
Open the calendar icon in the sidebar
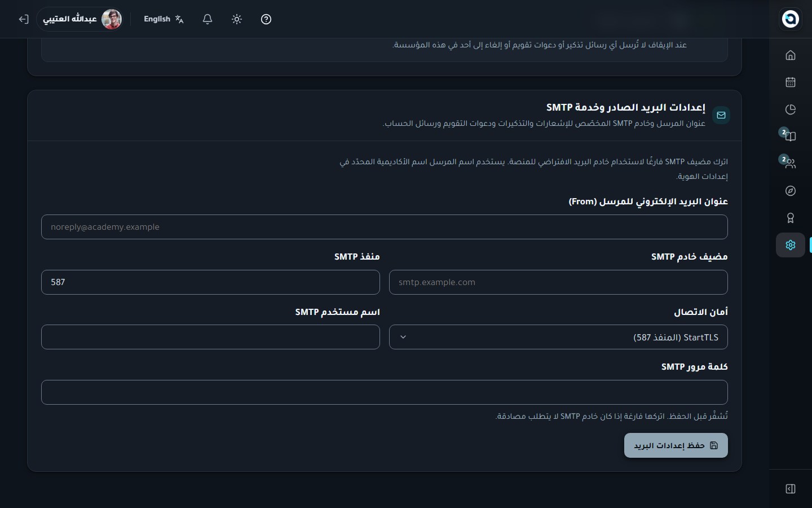point(790,82)
